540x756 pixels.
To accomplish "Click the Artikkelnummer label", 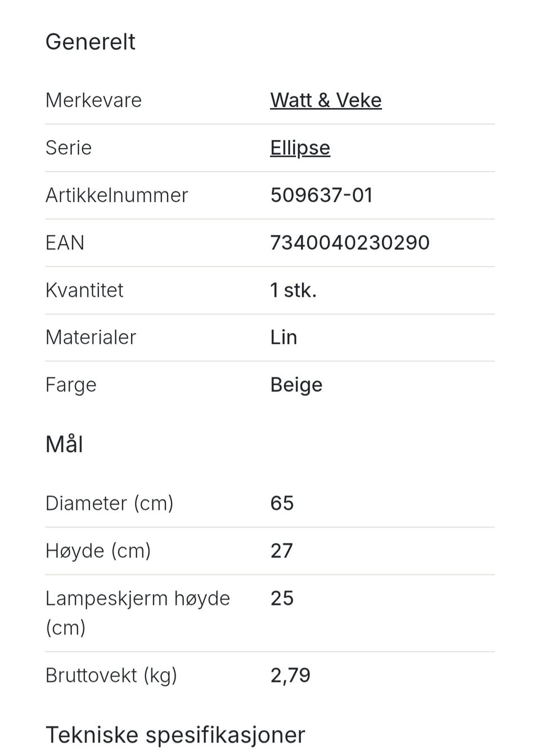I will (x=116, y=195).
